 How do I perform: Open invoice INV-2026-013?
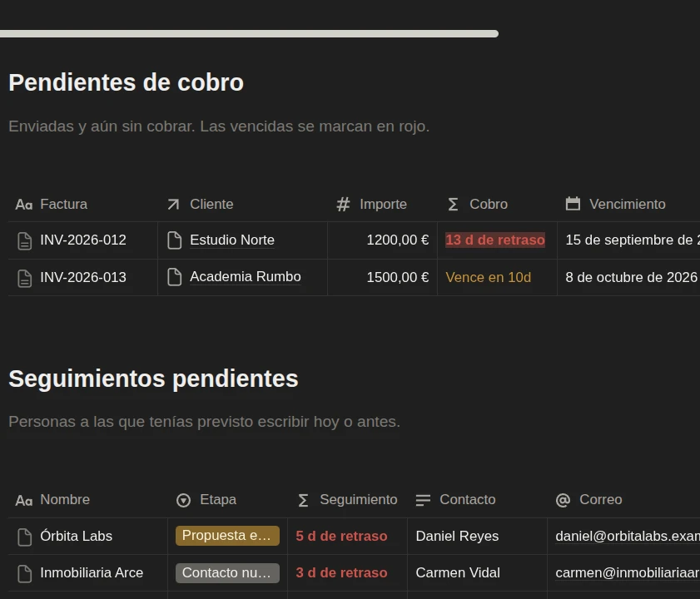point(83,277)
